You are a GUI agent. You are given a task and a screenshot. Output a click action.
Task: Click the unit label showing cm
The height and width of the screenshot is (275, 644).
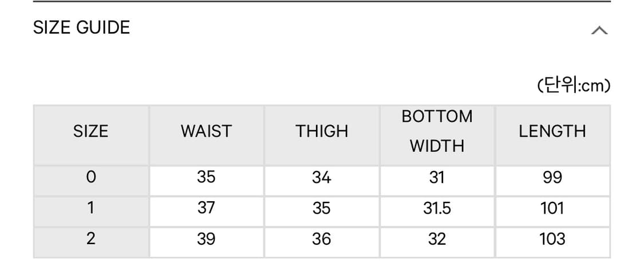pyautogui.click(x=574, y=86)
